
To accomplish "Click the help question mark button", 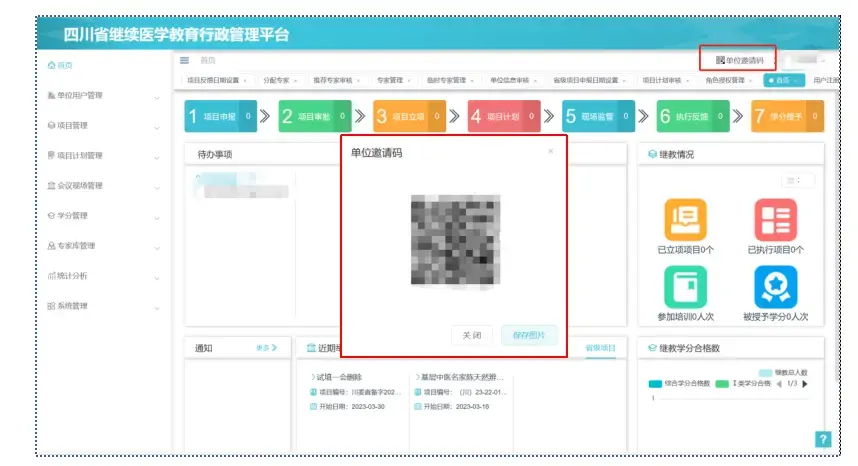I will pyautogui.click(x=822, y=439).
